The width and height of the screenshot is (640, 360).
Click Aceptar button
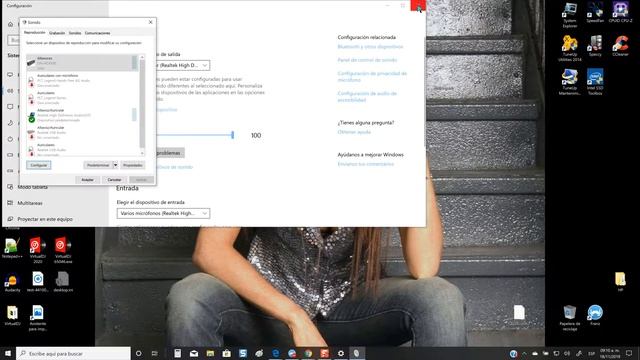point(87,180)
